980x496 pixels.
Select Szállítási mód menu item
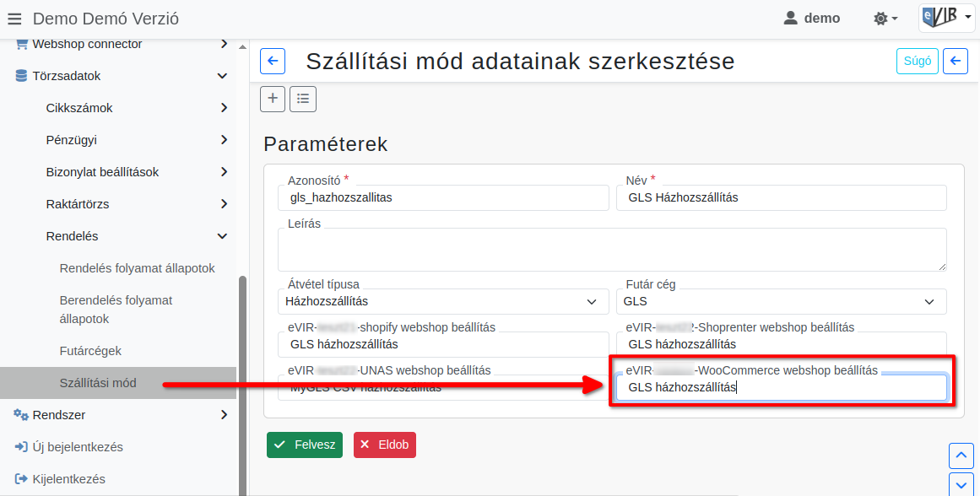[x=118, y=383]
